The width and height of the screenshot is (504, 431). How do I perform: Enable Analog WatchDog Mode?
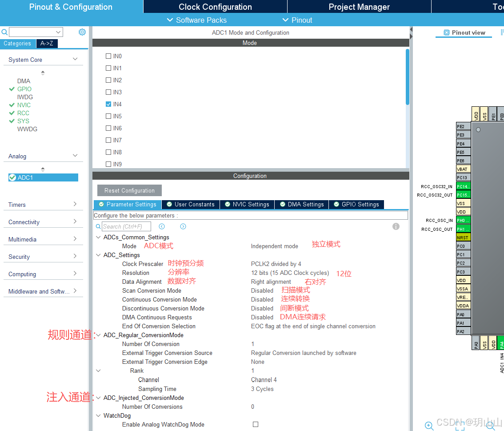click(x=256, y=424)
